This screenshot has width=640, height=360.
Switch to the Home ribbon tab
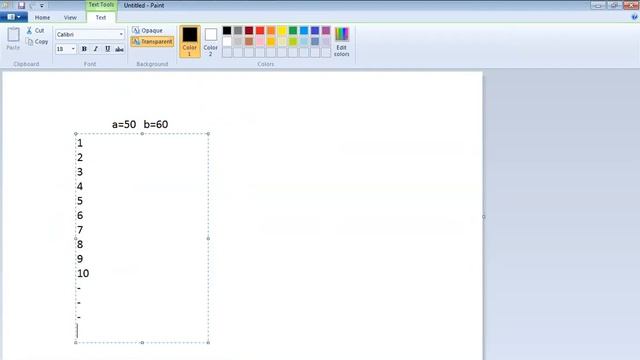[42, 18]
